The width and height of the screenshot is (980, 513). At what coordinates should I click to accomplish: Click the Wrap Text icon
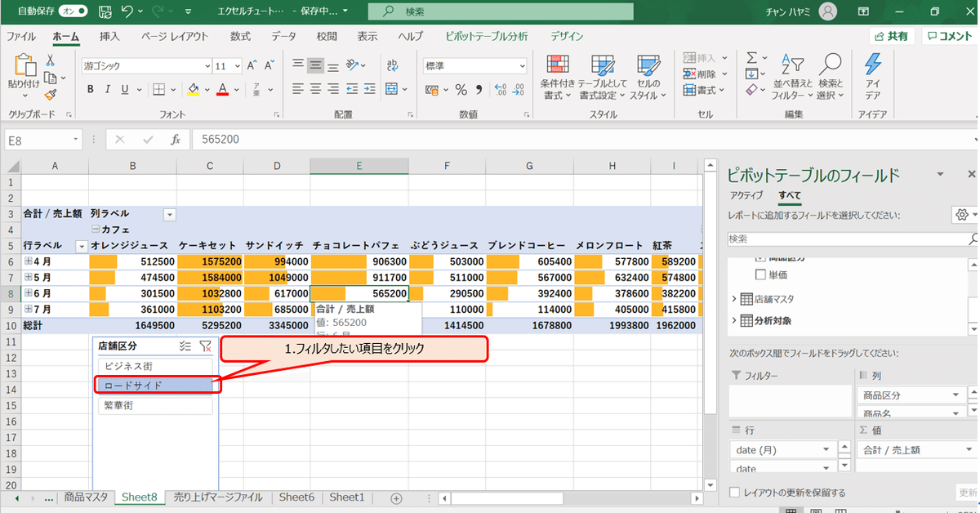point(392,65)
